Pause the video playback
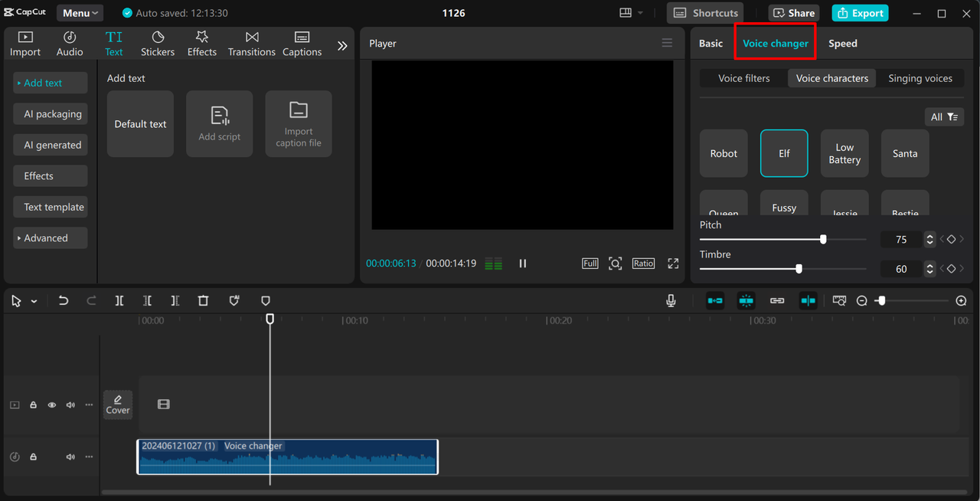Screen dimensions: 980x501 [523, 264]
